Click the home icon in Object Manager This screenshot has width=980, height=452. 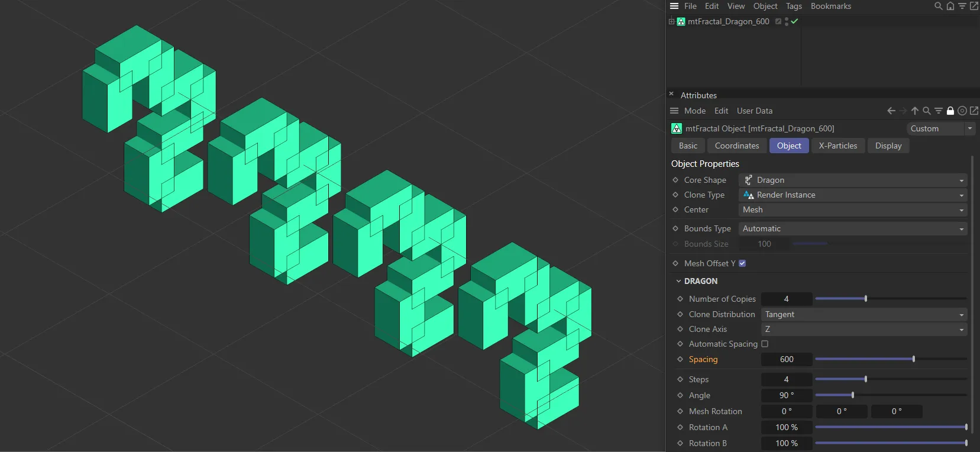pyautogui.click(x=950, y=6)
